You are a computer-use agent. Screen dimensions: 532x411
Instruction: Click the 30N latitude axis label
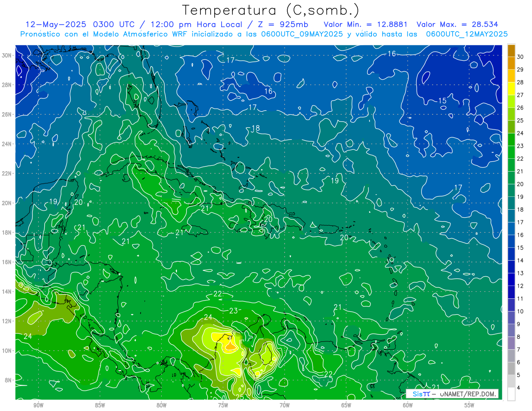coord(8,55)
